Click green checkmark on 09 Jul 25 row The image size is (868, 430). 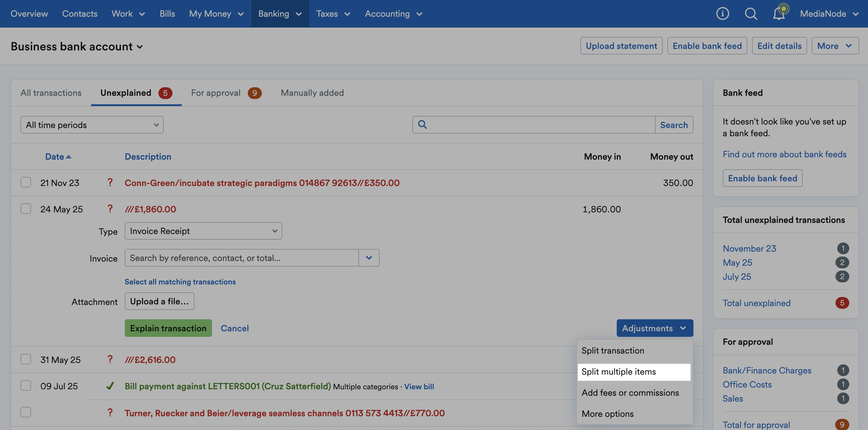pyautogui.click(x=110, y=385)
